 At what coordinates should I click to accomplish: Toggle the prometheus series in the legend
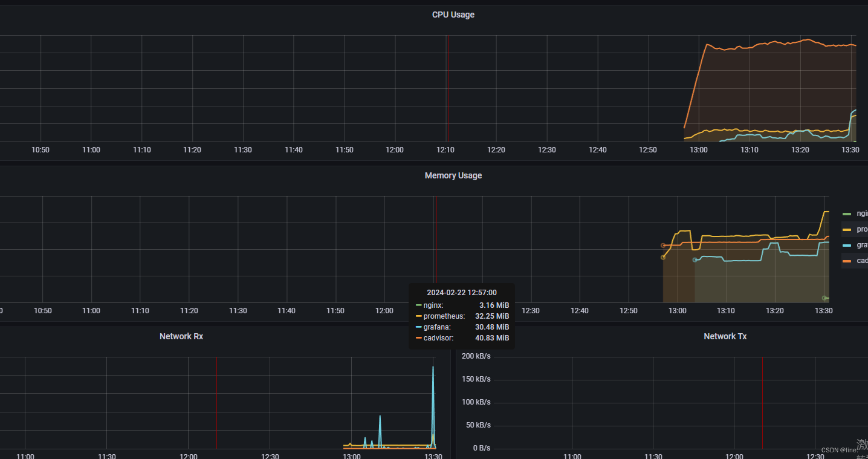coord(860,229)
